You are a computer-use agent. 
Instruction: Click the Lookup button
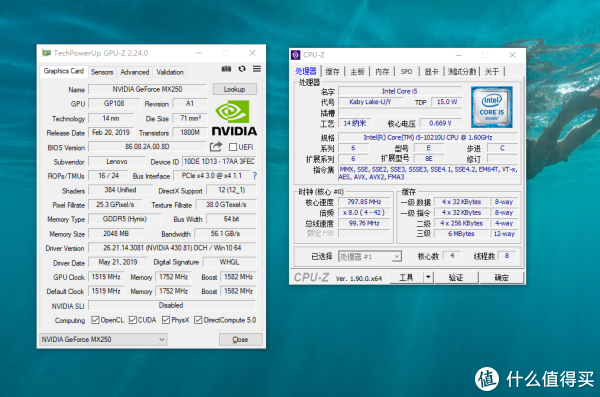pyautogui.click(x=235, y=89)
